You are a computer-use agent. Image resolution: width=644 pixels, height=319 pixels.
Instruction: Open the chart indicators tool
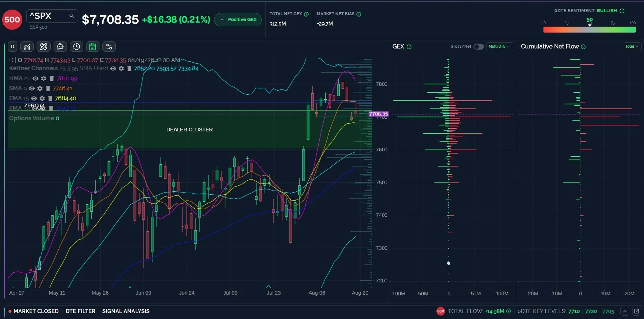27,47
